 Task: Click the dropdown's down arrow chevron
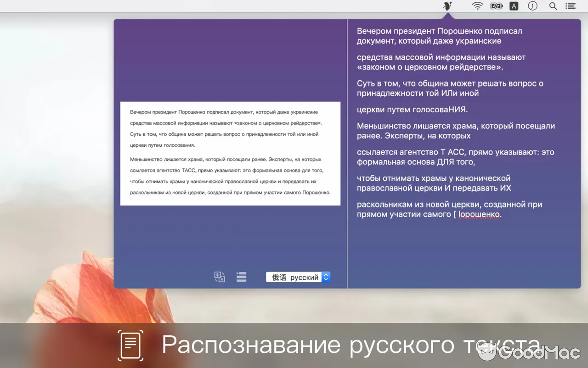point(326,279)
